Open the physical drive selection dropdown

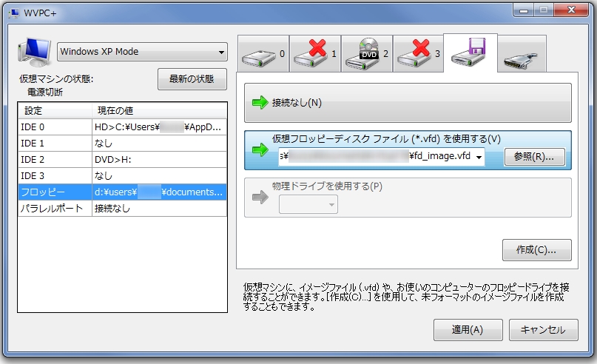coord(308,204)
